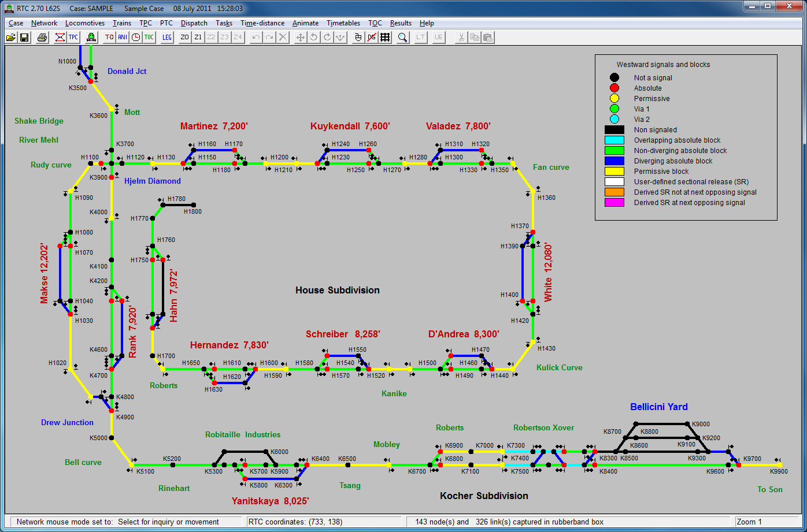Click the Bellicini Yard label
Screen dimensions: 807x532
pos(658,407)
